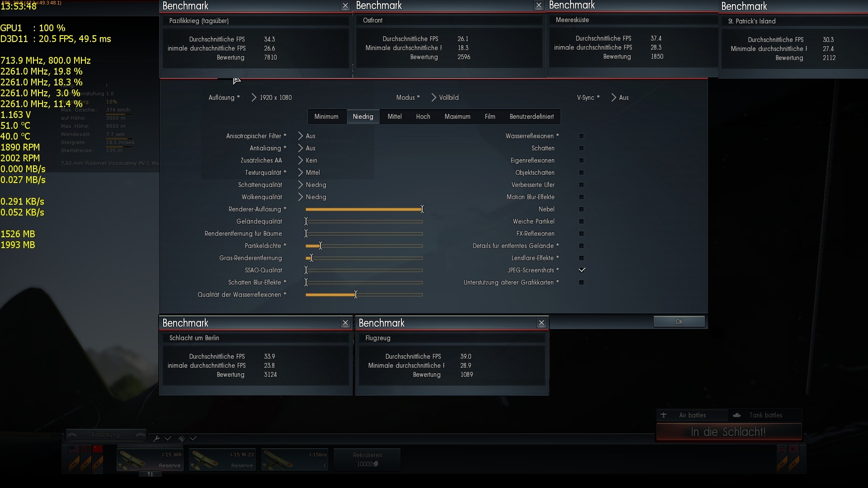Select the I-15bis aircraft slot
868x488 pixels.
point(294,460)
